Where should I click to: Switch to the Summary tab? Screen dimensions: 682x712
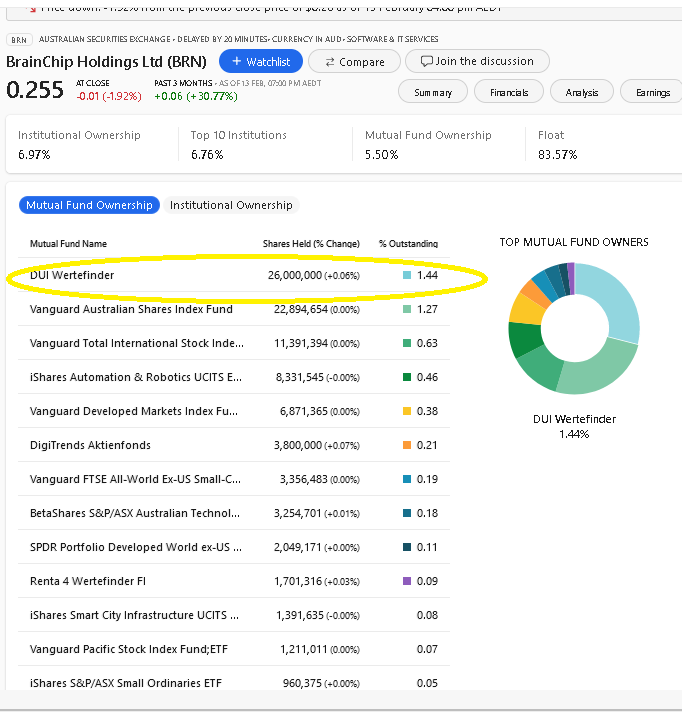[433, 92]
